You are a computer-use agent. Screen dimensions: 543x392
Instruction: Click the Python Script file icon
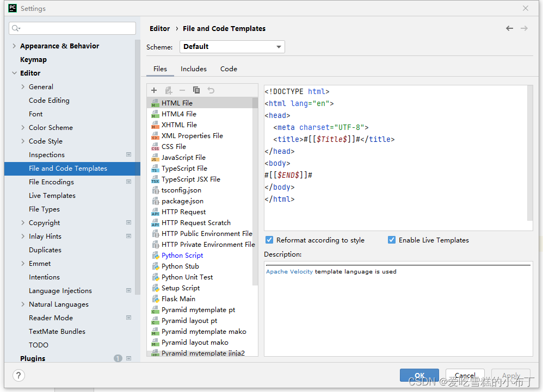point(156,256)
